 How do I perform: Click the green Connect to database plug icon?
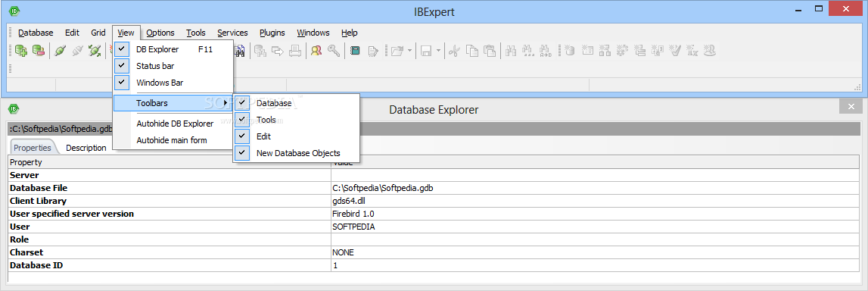coord(60,51)
